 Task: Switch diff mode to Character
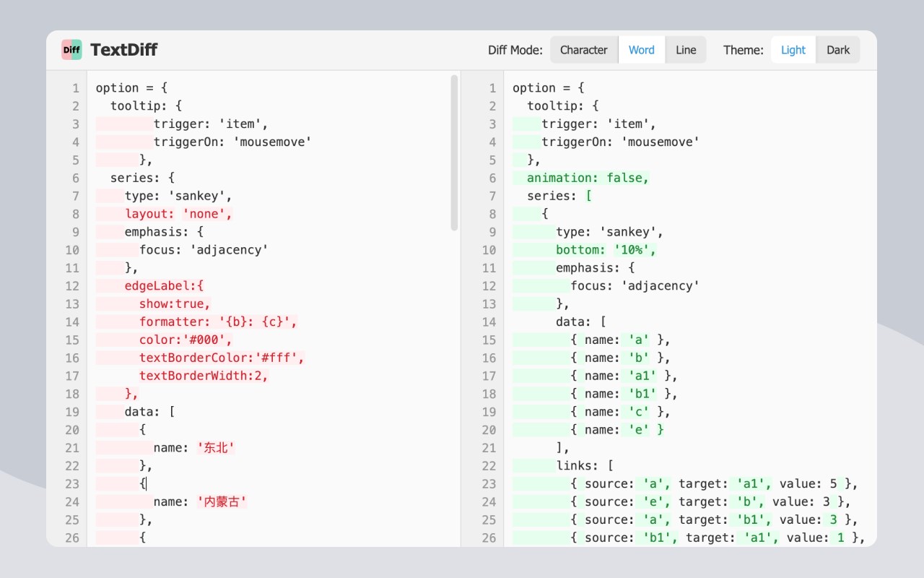click(583, 50)
